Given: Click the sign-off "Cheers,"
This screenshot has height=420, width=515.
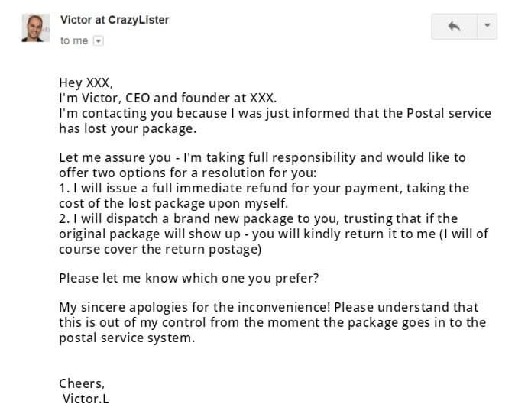Looking at the screenshot, I should click(82, 383).
